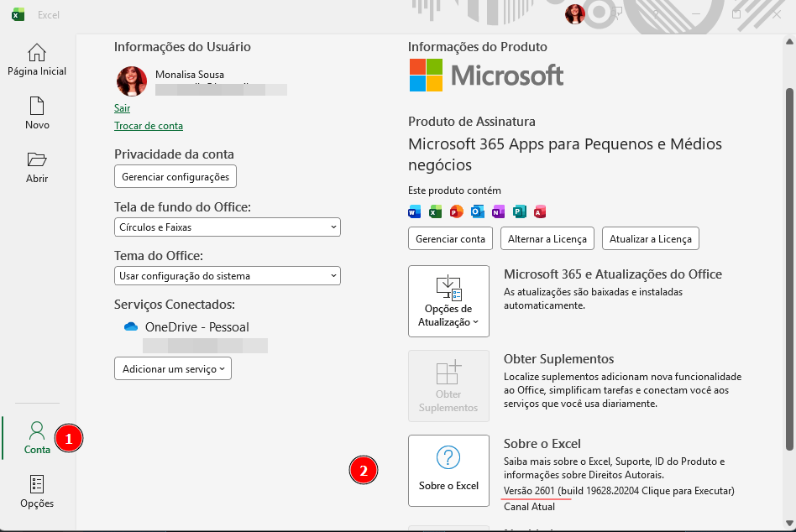796x532 pixels.
Task: Click the Microsoft 365 e Atualizações do Office heading
Action: pos(613,274)
